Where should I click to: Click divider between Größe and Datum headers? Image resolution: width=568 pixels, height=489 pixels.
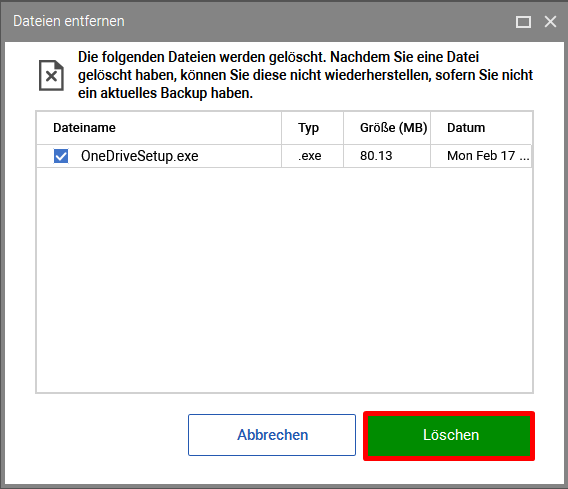pyautogui.click(x=430, y=128)
